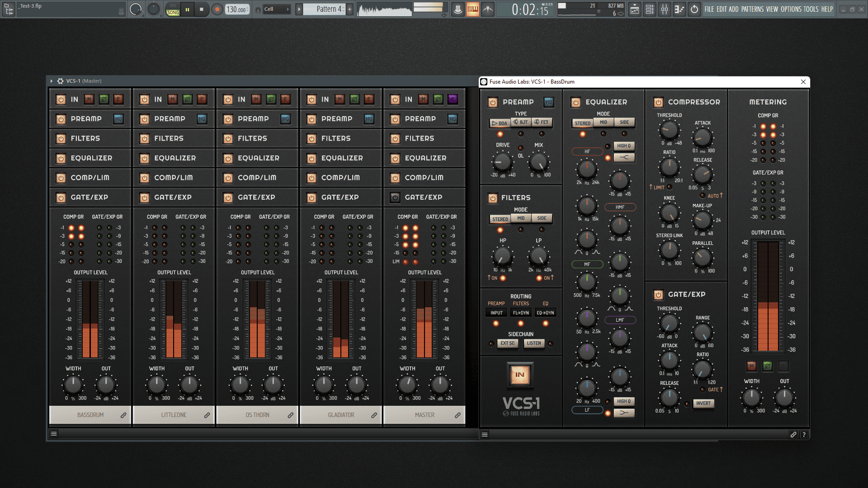The image size is (868, 488).
Task: Select the BJT preamp type
Action: [x=521, y=122]
